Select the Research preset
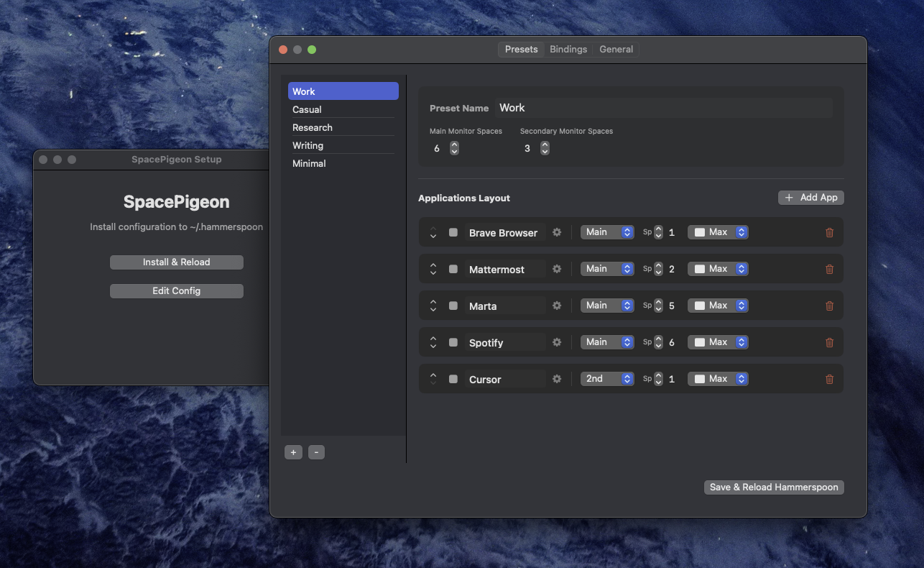The image size is (924, 568). 313,127
